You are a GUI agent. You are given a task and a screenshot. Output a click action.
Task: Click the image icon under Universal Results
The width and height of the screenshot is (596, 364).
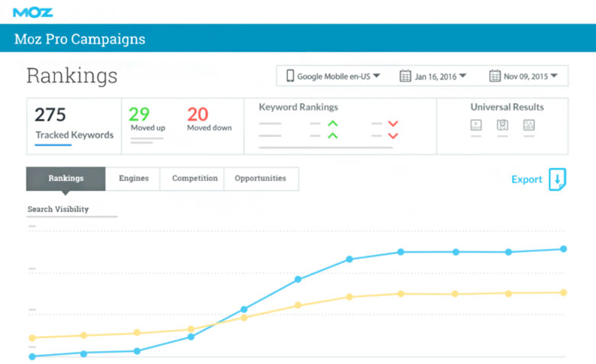[x=529, y=125]
